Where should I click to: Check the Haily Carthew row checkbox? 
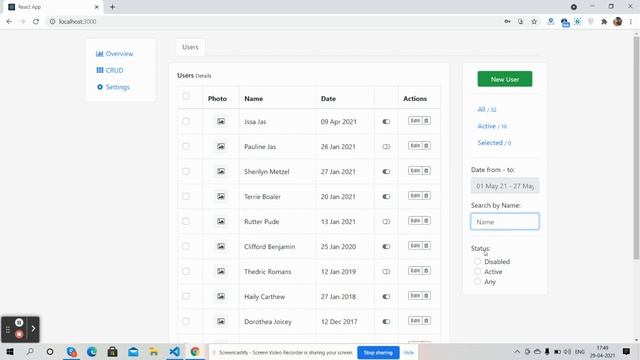[186, 296]
